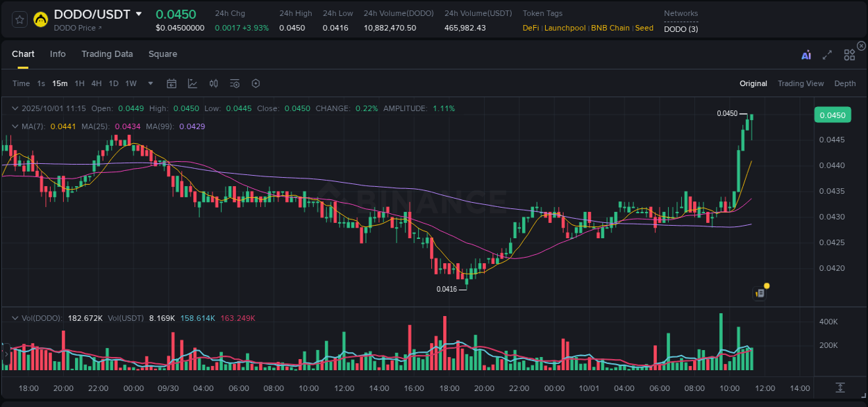Open the widgets grid icon

tap(849, 54)
